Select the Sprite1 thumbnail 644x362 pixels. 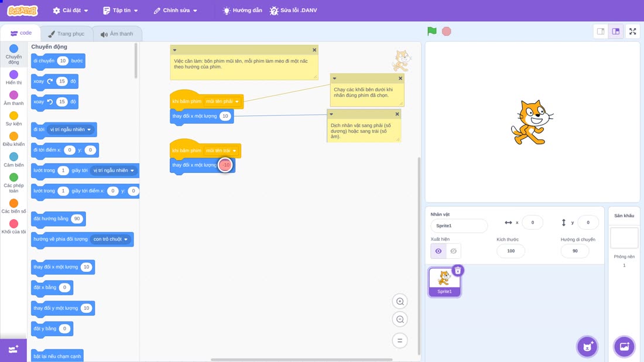(x=444, y=282)
